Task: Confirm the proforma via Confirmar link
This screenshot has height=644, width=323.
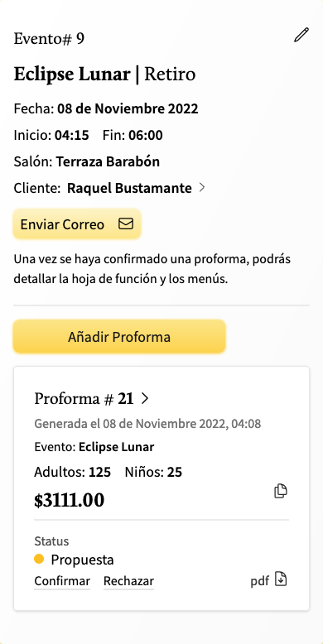Action: [62, 581]
